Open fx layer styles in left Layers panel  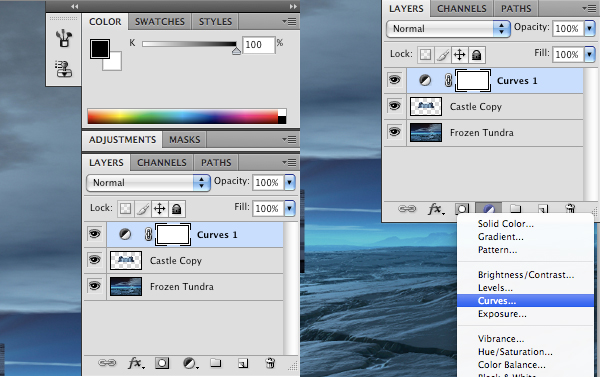(x=136, y=362)
